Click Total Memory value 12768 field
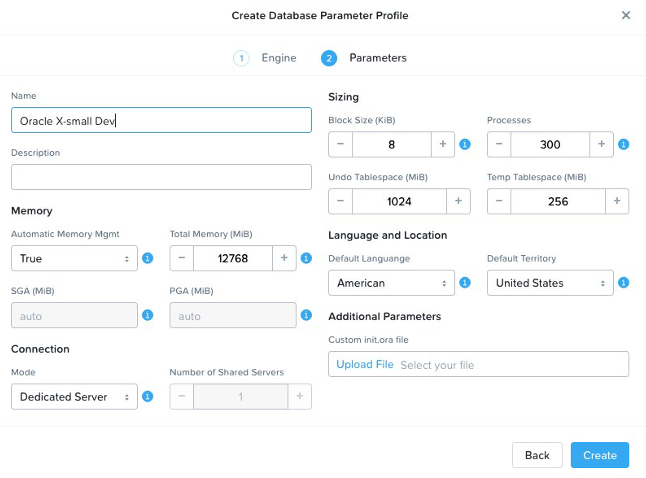Image resolution: width=646 pixels, height=478 pixels. pyautogui.click(x=233, y=258)
